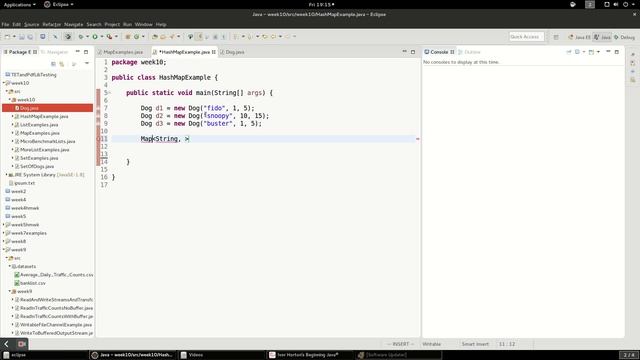The image size is (640, 360).
Task: Click the Forward navigation arrow icon
Action: tap(287, 37)
